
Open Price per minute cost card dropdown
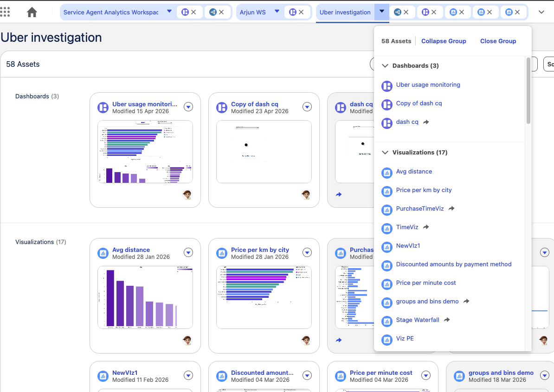[x=426, y=375]
